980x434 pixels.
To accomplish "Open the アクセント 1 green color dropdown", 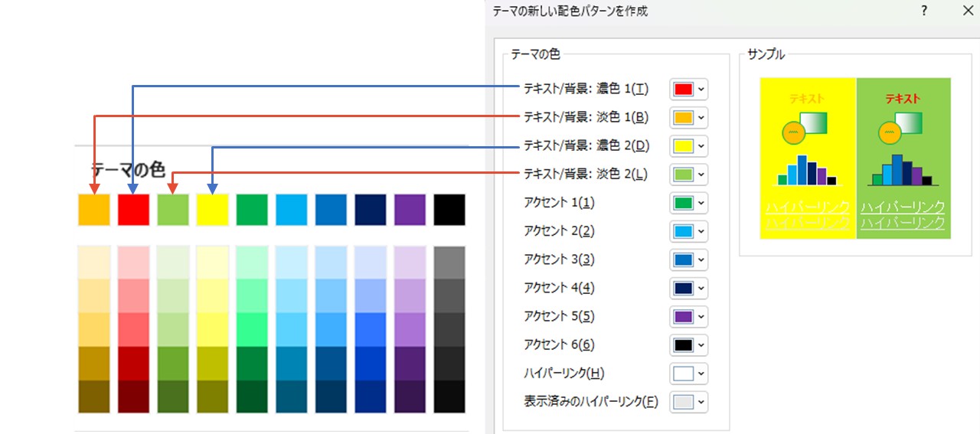I will (x=688, y=203).
